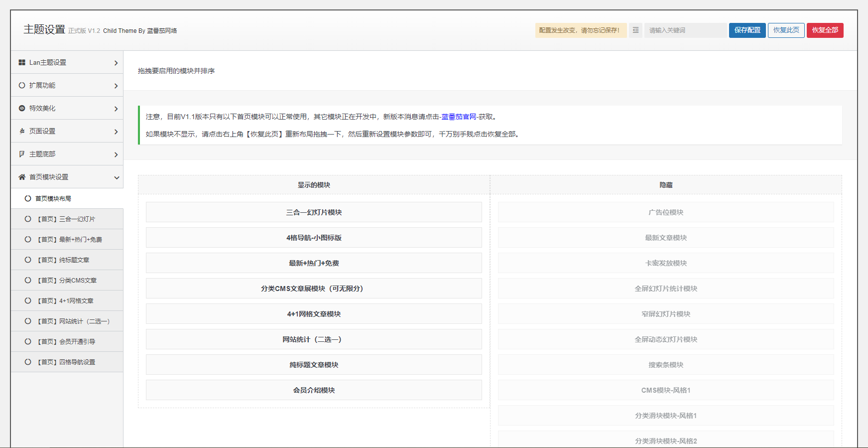Select 分类CMS文章展模块（可无限分） block
Screen dimensions: 868x448
click(x=314, y=289)
